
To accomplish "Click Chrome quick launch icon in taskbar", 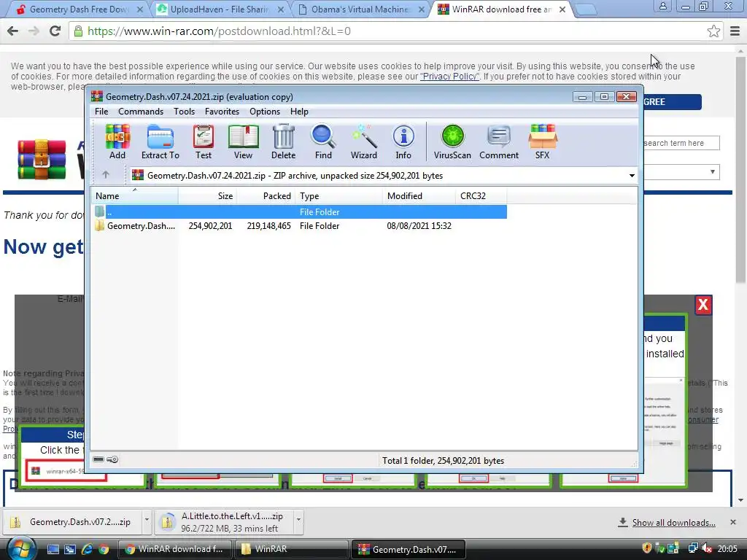I will 104,549.
